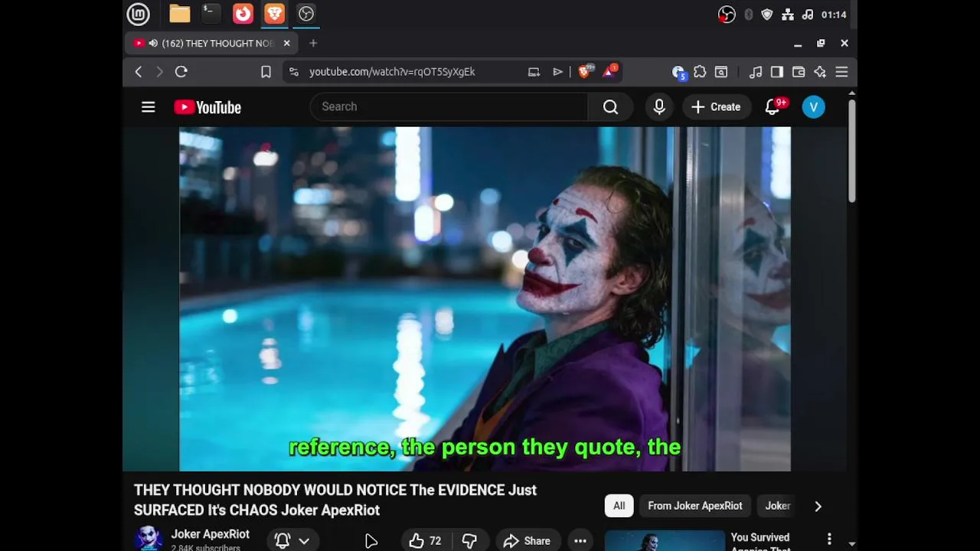Open more actions three-dot button under the video

click(x=580, y=541)
